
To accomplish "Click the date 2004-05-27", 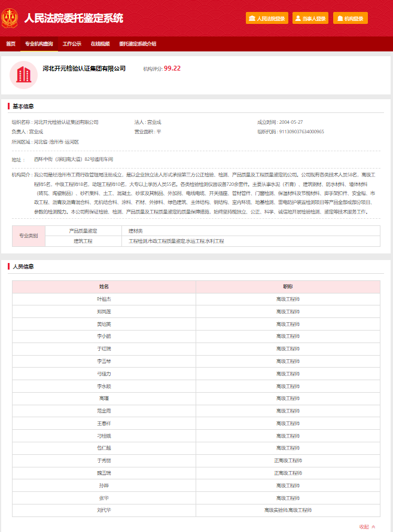I will [x=291, y=122].
